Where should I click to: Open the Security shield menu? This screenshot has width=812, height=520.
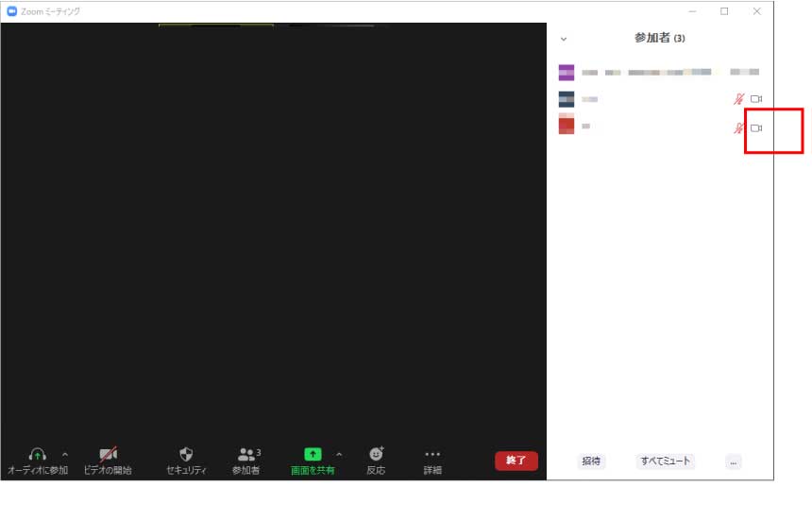pos(186,455)
